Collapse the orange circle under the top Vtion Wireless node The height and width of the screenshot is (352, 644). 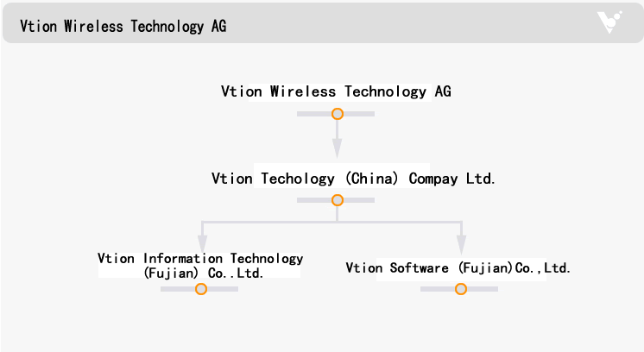pyautogui.click(x=338, y=114)
